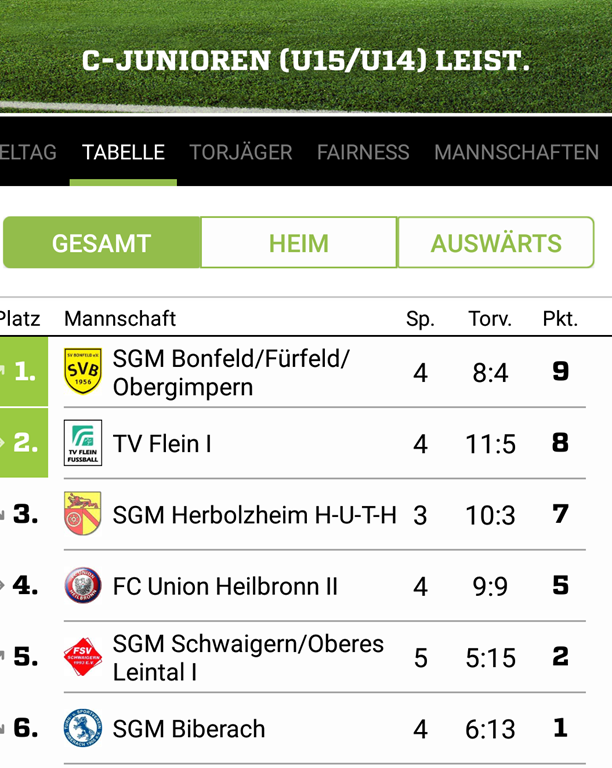Select the Tabelle tab
Image resolution: width=612 pixels, height=768 pixels.
tap(123, 152)
